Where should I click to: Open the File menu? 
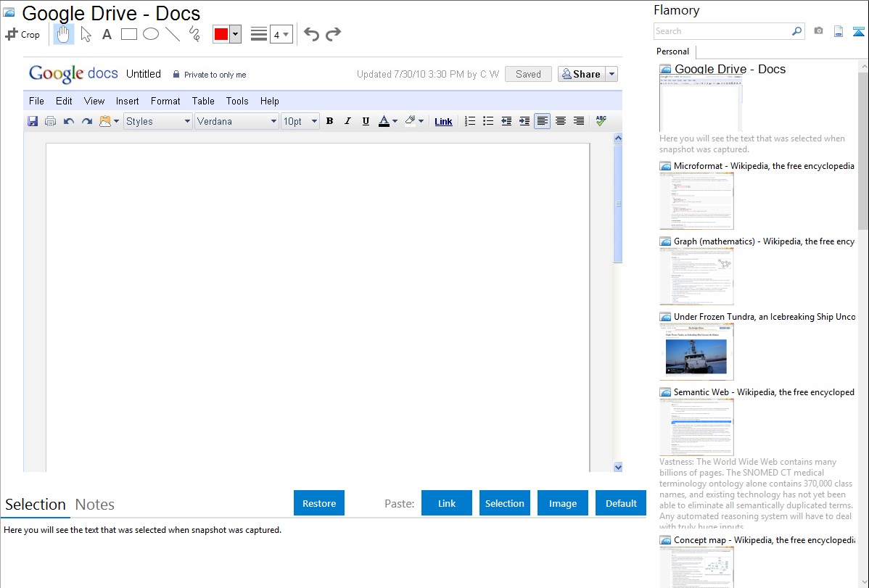point(36,101)
